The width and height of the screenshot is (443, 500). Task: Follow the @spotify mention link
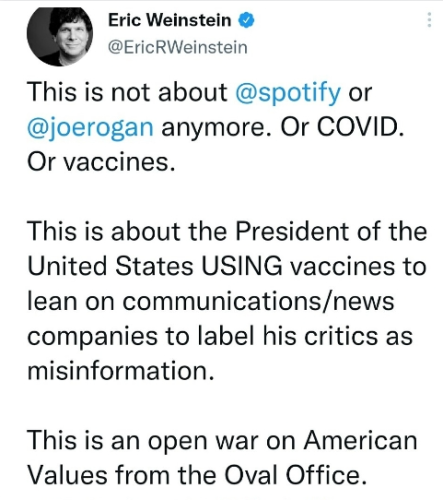[288, 92]
